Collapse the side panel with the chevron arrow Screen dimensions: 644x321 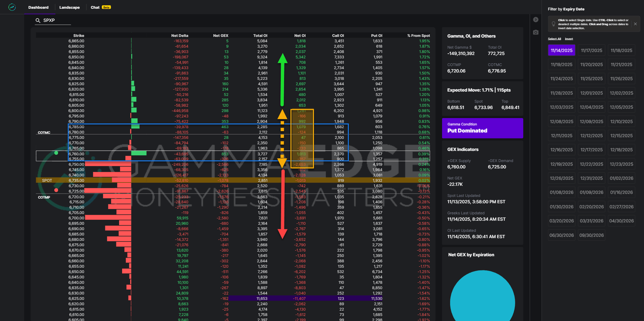pyautogui.click(x=536, y=19)
